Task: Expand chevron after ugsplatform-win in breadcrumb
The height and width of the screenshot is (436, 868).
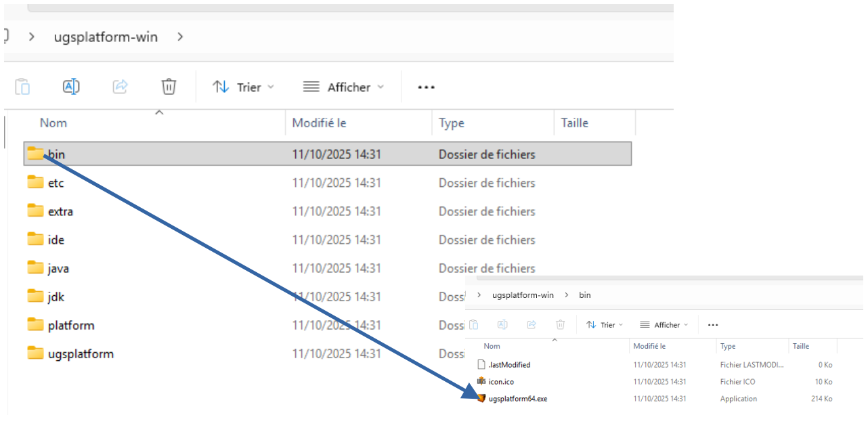Action: (180, 37)
